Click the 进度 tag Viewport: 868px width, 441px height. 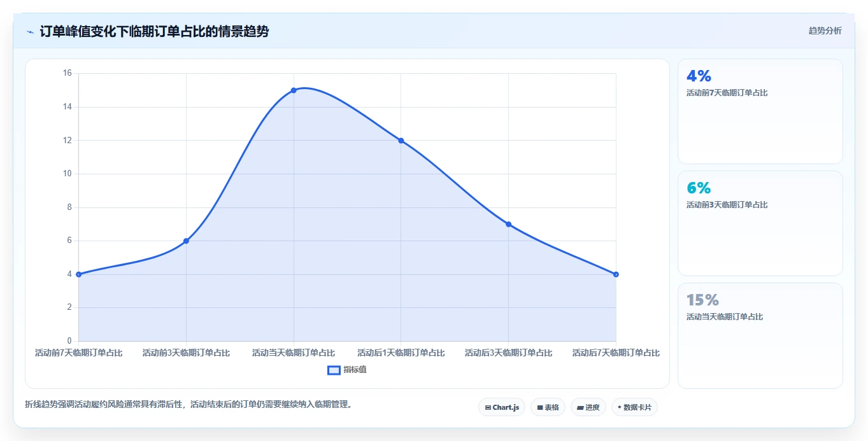tap(588, 407)
